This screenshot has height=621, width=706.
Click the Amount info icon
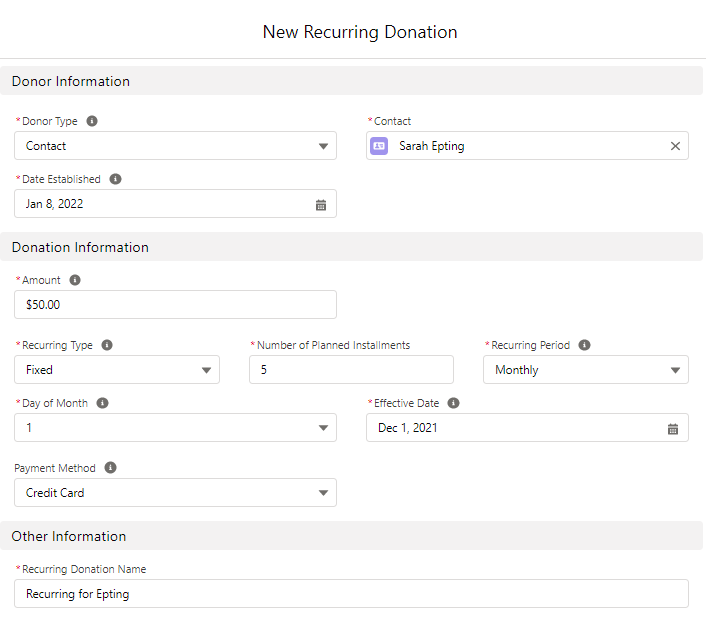[x=75, y=280]
